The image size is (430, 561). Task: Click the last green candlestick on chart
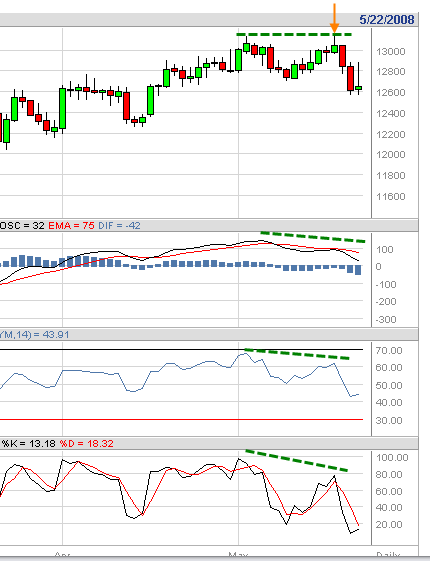pyautogui.click(x=358, y=88)
